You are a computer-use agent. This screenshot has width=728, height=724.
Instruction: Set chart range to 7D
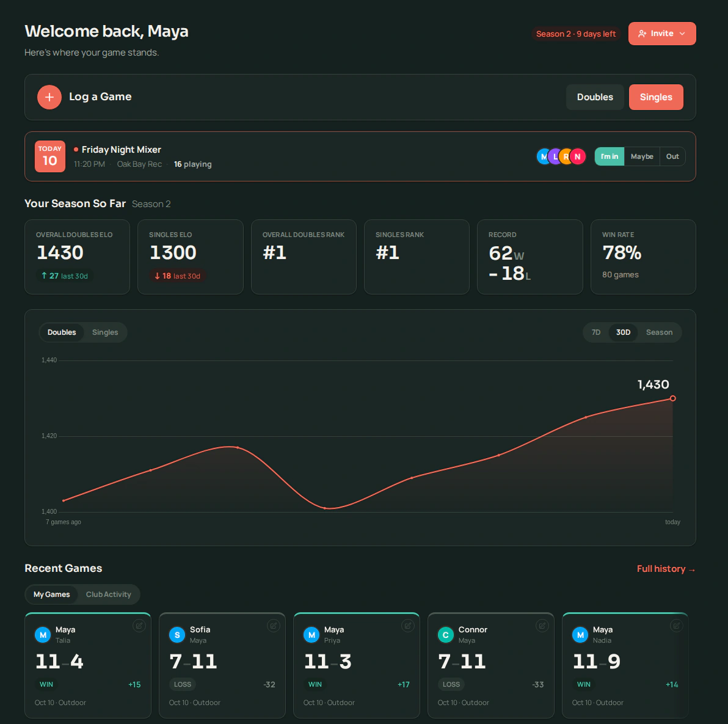pos(596,332)
